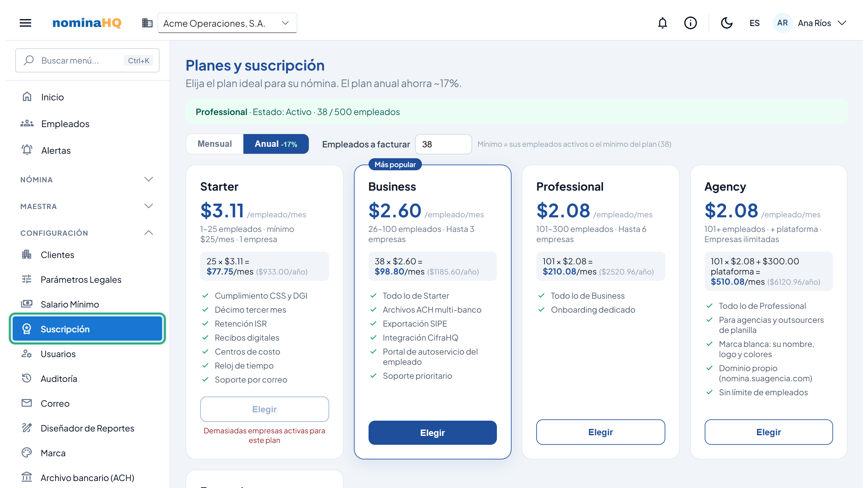Open Salario Mínimo in the sidebar
This screenshot has width=868, height=488.
click(x=87, y=304)
